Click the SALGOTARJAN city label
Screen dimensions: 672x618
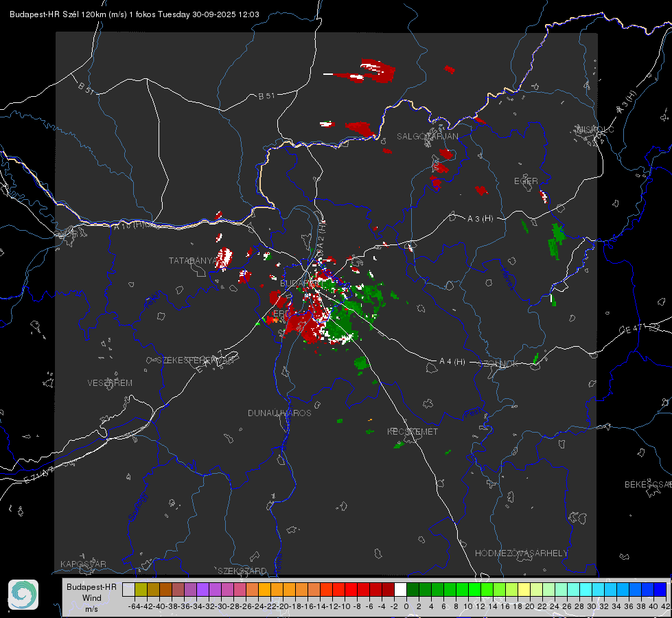pos(427,137)
